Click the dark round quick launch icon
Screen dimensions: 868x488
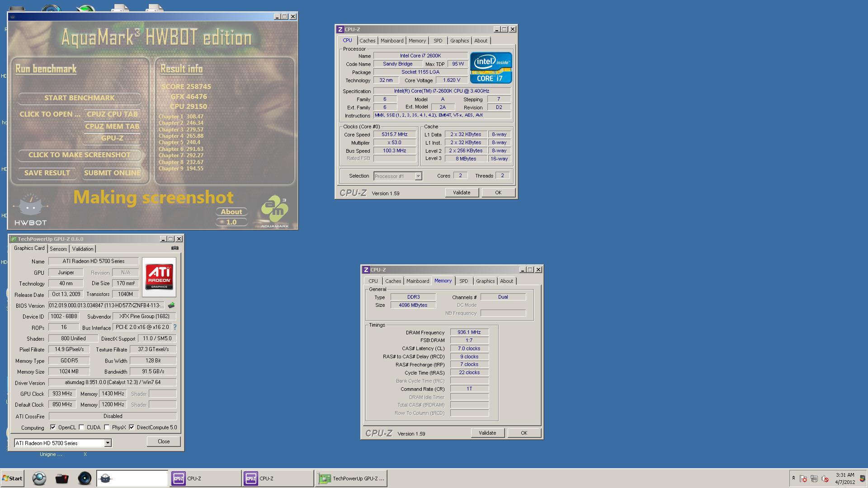coord(85,479)
